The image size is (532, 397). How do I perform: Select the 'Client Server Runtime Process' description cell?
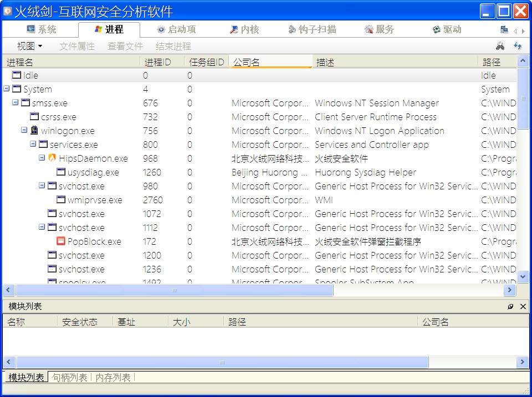[376, 117]
